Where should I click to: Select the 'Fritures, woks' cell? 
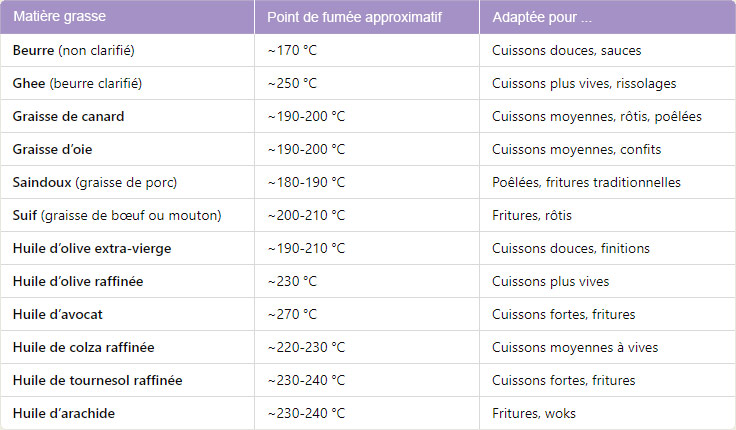point(534,413)
